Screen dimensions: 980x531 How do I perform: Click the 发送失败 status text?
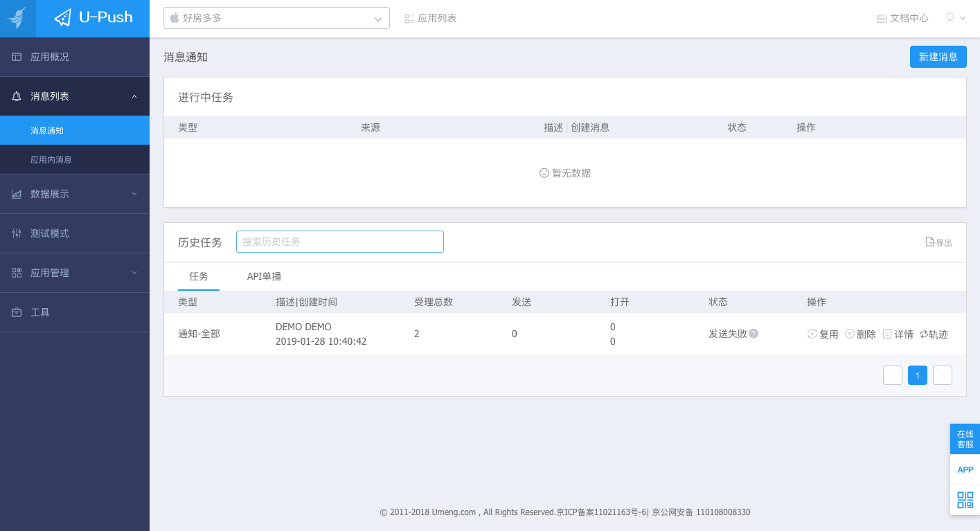click(x=728, y=334)
